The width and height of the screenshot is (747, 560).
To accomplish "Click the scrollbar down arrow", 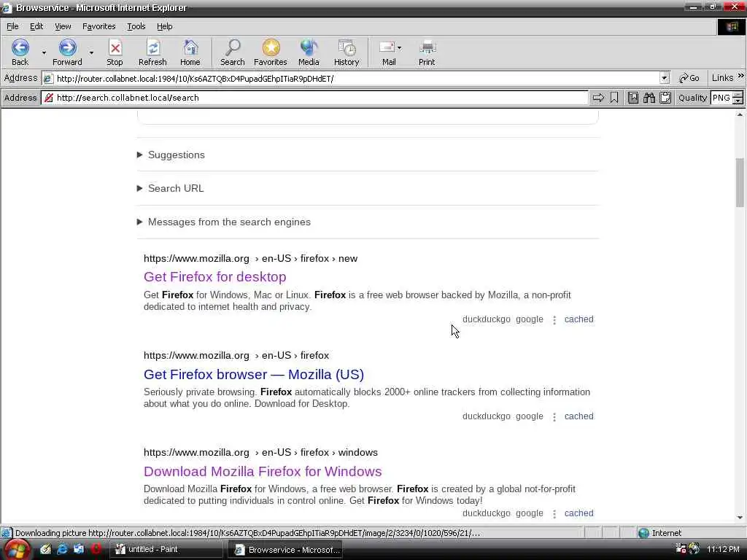I will click(740, 518).
